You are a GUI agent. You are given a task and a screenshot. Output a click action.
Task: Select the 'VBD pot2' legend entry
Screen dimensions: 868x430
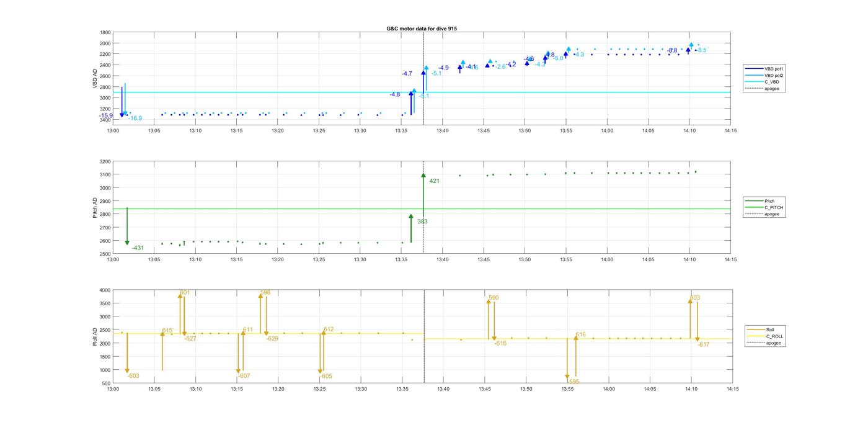tap(766, 75)
